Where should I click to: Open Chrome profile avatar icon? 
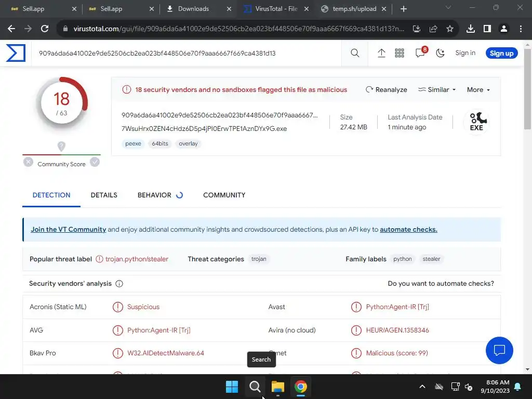click(x=504, y=29)
